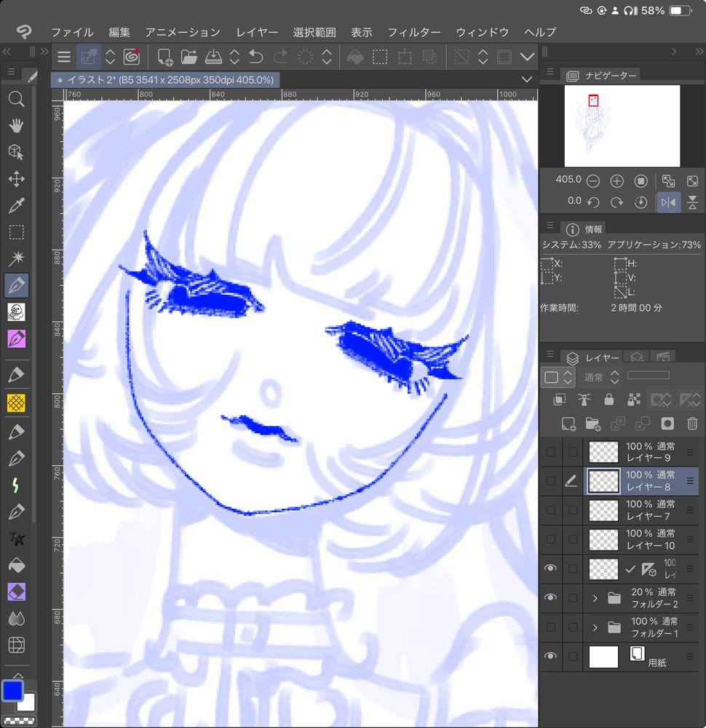The image size is (706, 728).
Task: Select the Move layer tool
Action: 16,179
